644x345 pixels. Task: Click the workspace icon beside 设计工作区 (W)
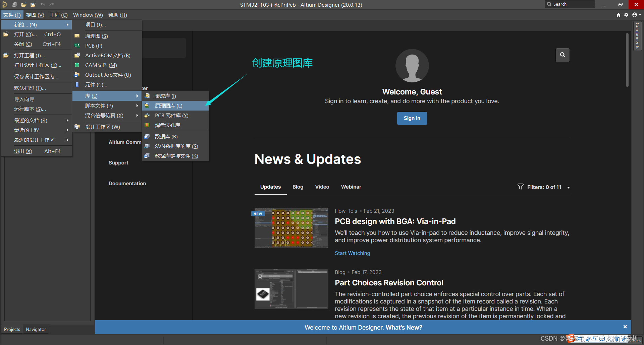pyautogui.click(x=77, y=127)
